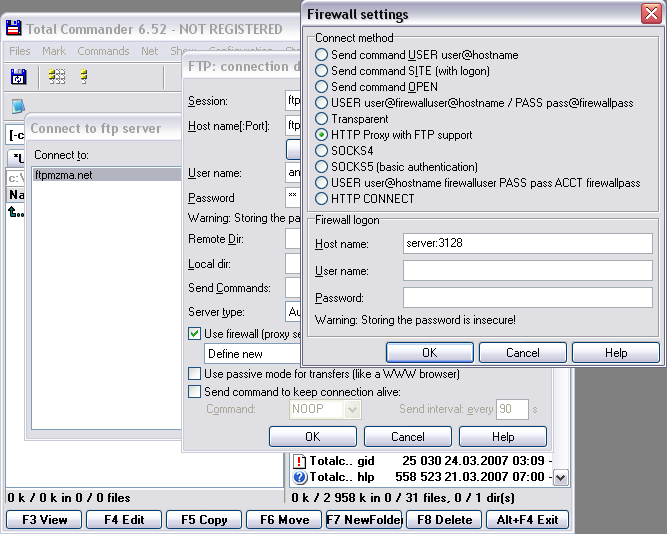This screenshot has width=667, height=534.
Task: Click the firewall User name field
Action: point(527,270)
